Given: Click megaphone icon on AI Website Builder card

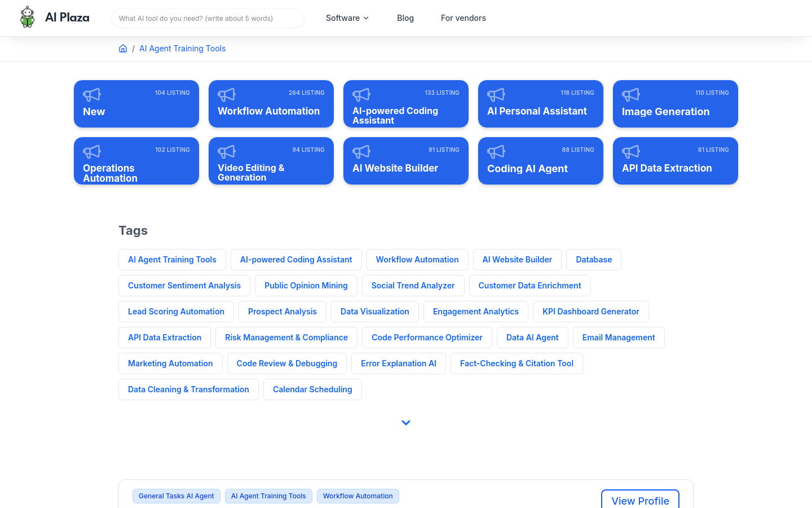Looking at the screenshot, I should 361,152.
